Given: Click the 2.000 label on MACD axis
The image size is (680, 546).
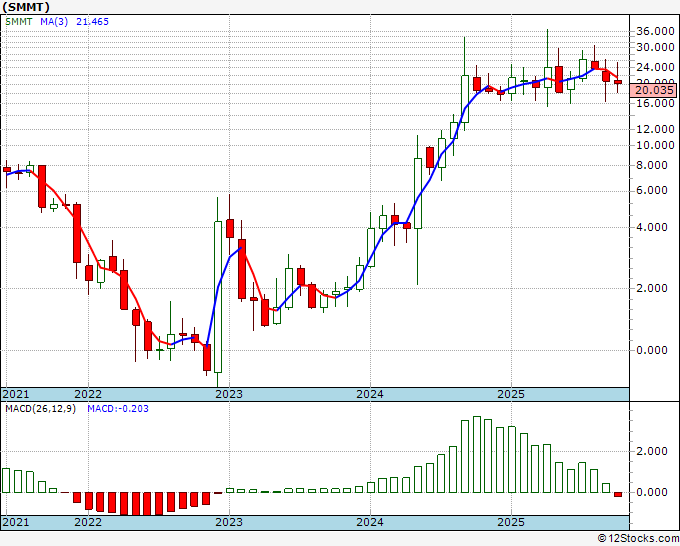Looking at the screenshot, I should (x=655, y=451).
